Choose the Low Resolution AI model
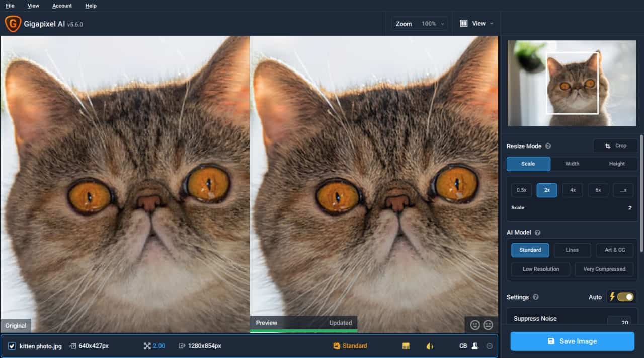The width and height of the screenshot is (644, 358). [x=541, y=269]
